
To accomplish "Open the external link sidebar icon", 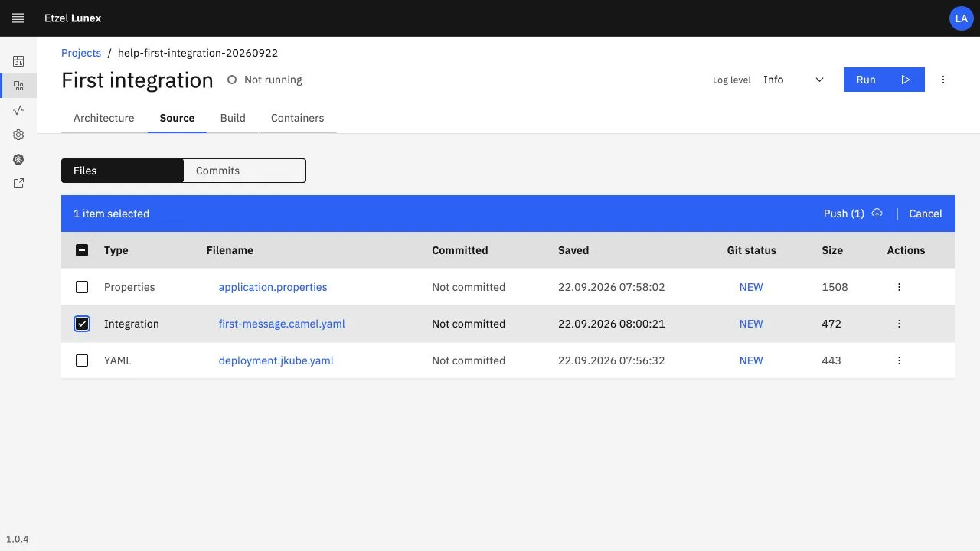I will (18, 184).
